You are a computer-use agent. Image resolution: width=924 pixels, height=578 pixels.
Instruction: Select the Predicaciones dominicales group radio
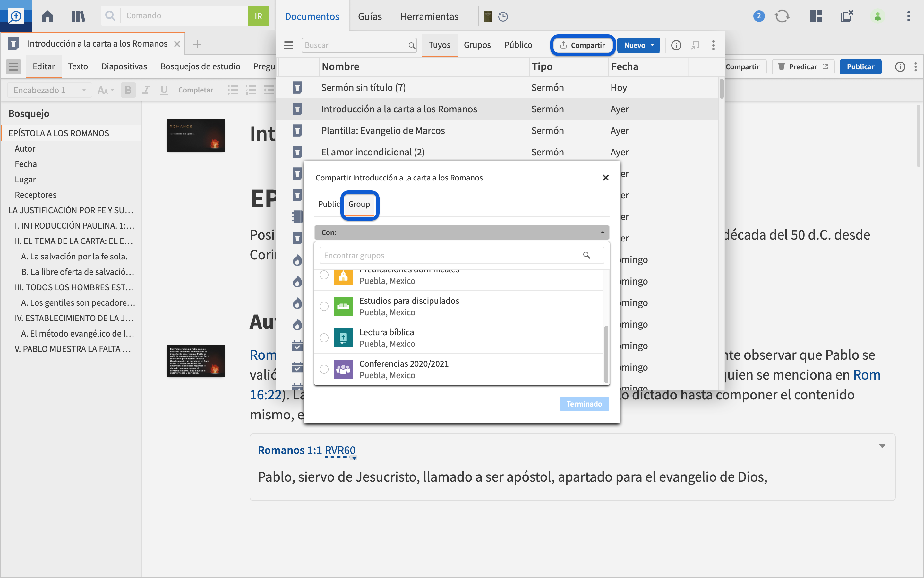[x=324, y=275]
